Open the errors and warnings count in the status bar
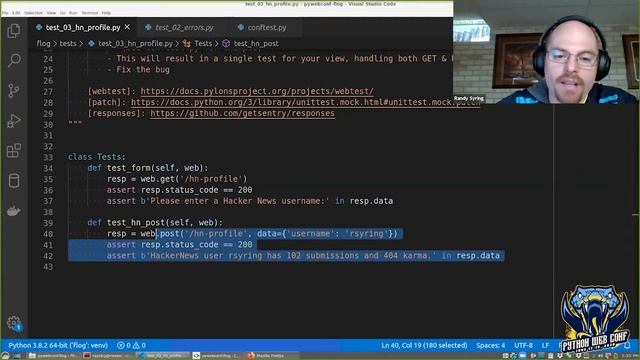 tap(131, 345)
